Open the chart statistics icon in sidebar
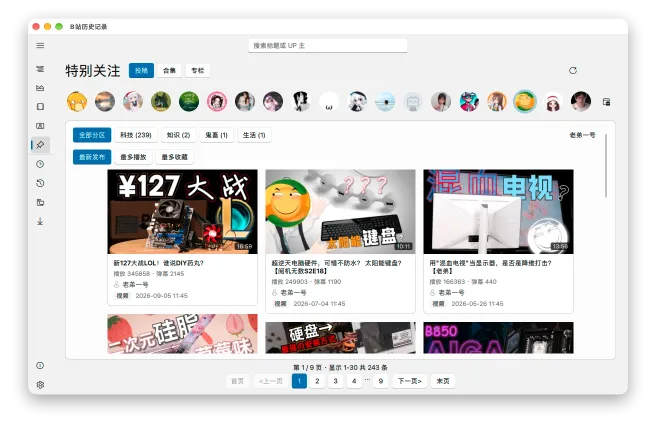This screenshot has width=656, height=432. [x=40, y=88]
